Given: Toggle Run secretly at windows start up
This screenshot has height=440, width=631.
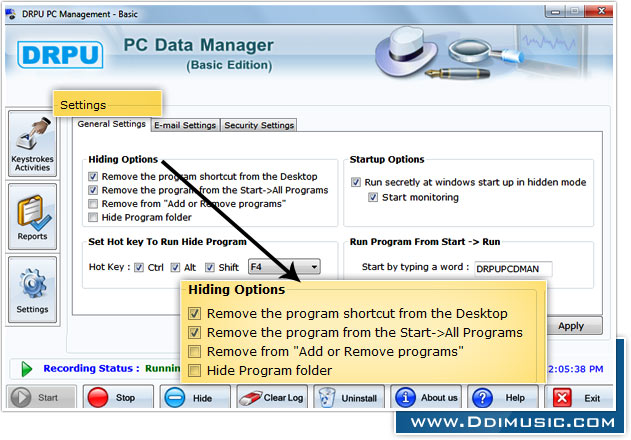Looking at the screenshot, I should [356, 182].
